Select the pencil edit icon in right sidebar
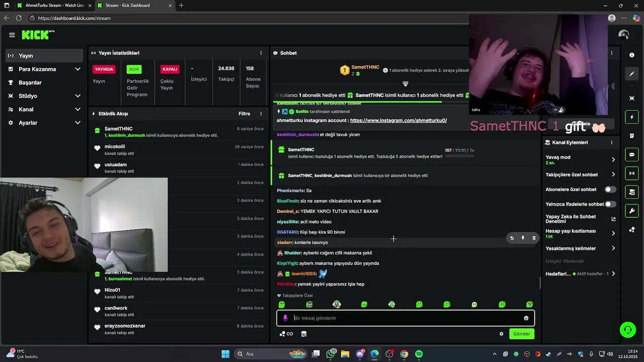 click(632, 74)
